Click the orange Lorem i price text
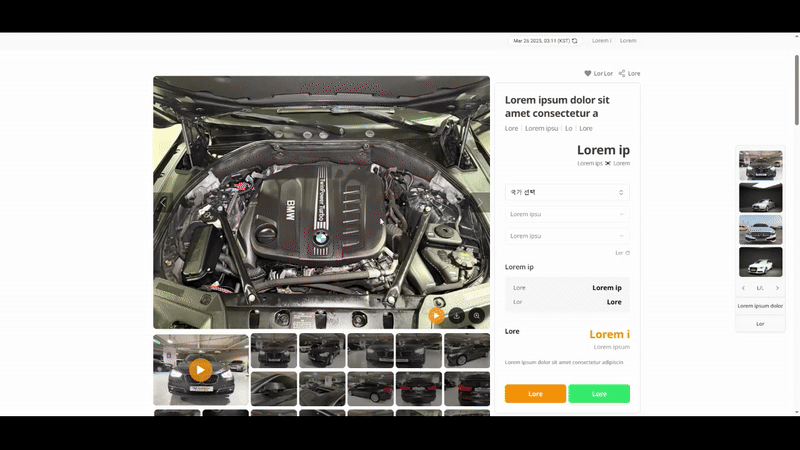The width and height of the screenshot is (800, 450). coord(610,334)
